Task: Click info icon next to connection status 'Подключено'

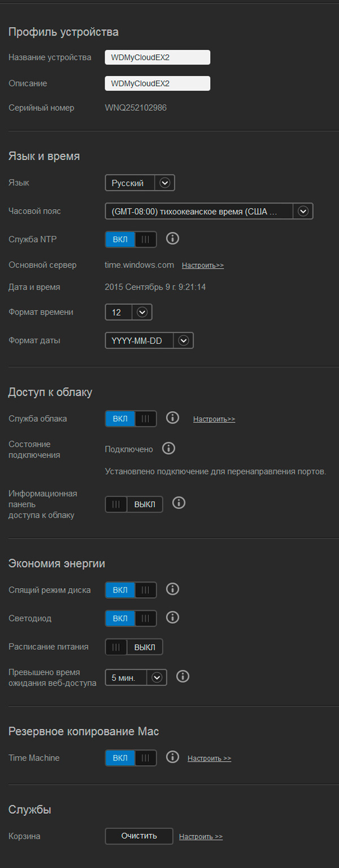Action: point(168,448)
